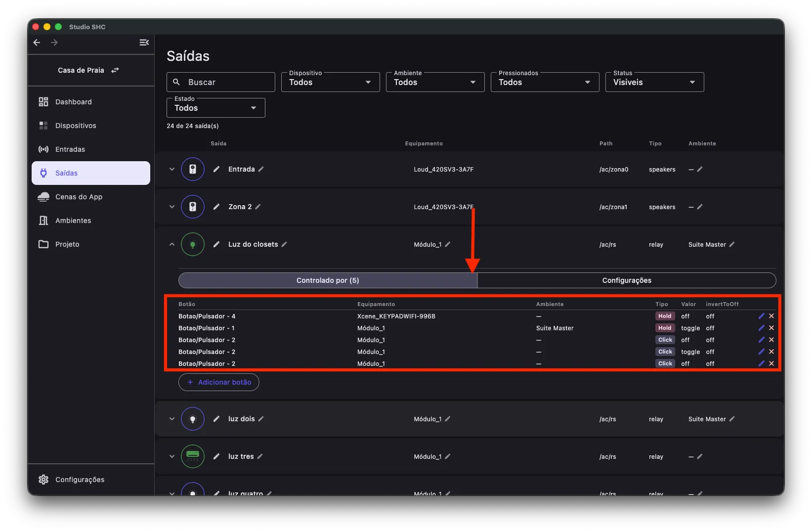
Task: Collapse the sidebar menu icon
Action: 144,43
